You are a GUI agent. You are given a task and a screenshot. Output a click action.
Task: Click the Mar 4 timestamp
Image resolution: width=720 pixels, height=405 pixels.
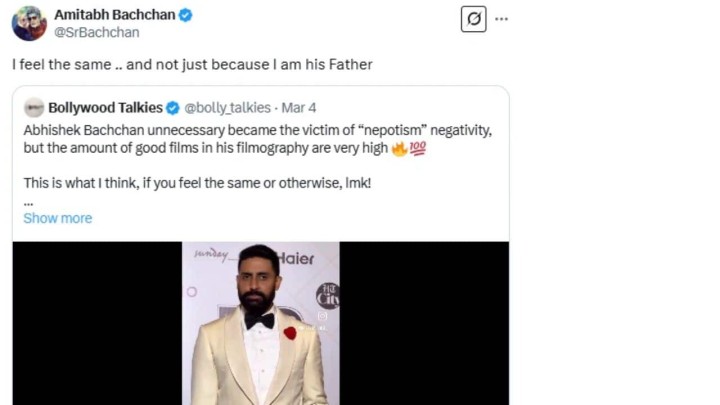[299, 108]
